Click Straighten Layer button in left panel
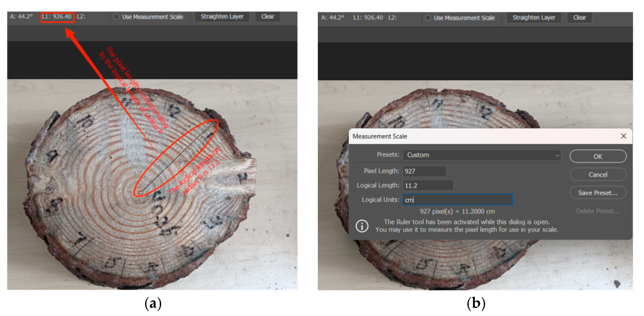644x316 pixels. click(x=222, y=16)
